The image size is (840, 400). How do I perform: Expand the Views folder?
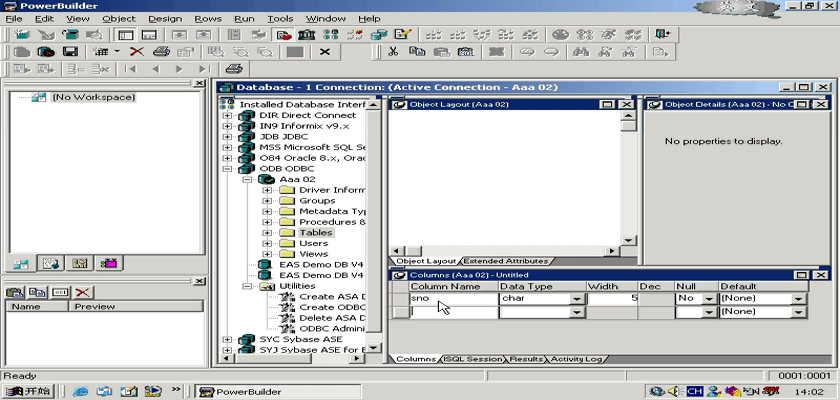(267, 254)
